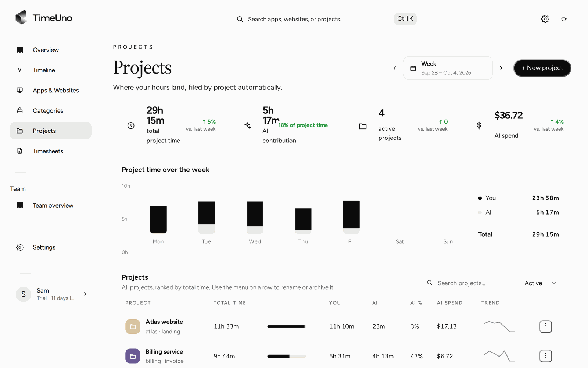Click Monday's bar in the chart
Viewport: 588px width, 368px height.
pyautogui.click(x=158, y=219)
